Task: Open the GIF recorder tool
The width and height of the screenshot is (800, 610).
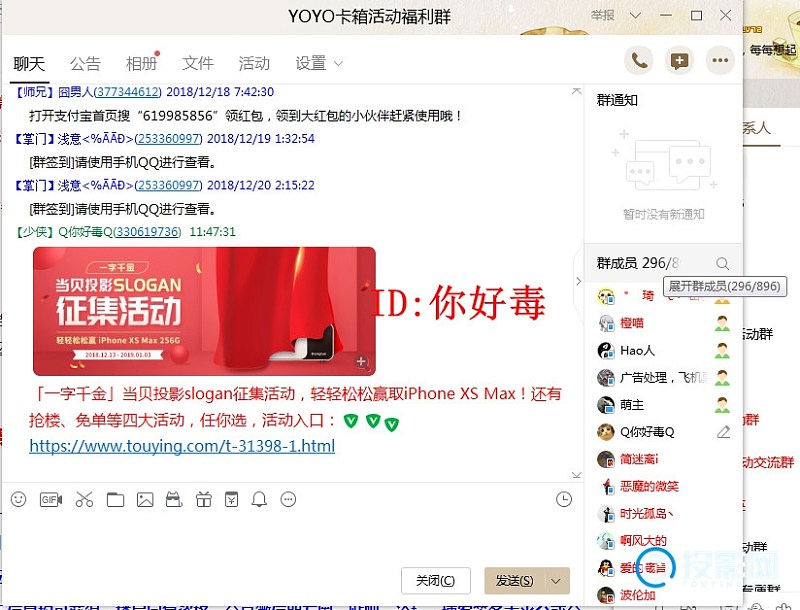Action: click(x=51, y=499)
